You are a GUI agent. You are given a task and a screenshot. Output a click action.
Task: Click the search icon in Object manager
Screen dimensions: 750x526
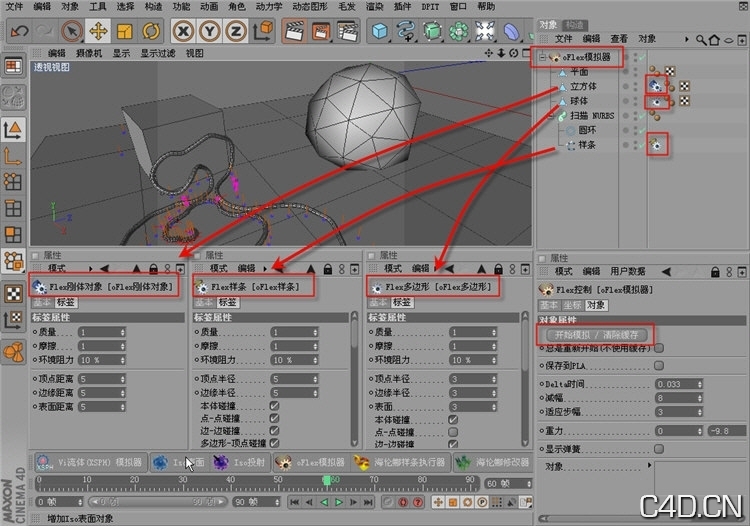700,40
